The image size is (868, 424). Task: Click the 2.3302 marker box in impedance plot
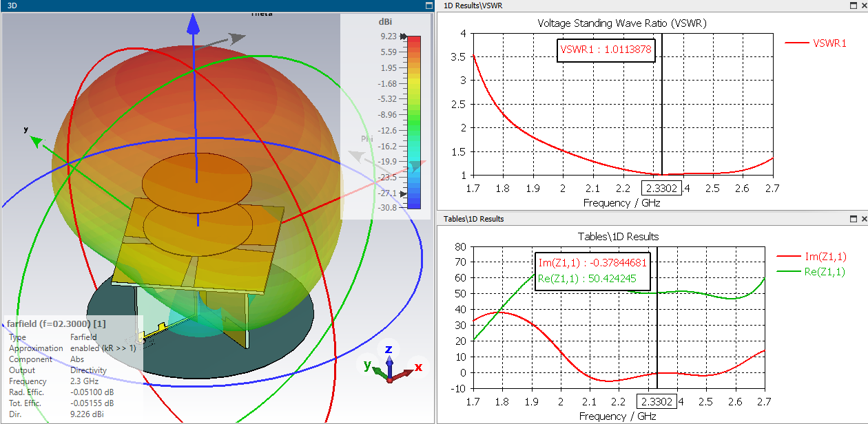pyautogui.click(x=657, y=402)
